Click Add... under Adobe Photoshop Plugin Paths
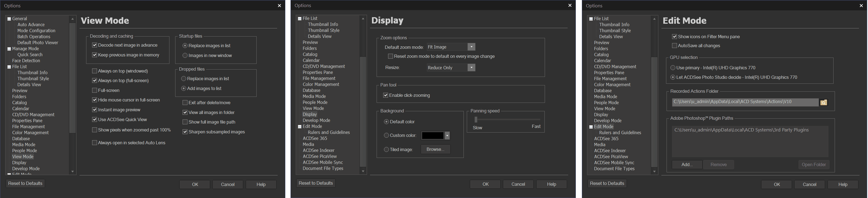 (x=687, y=165)
